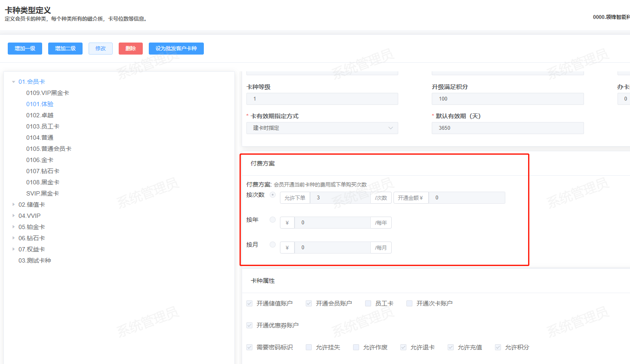Select 0107.钻石卡 tree item
This screenshot has width=630, height=364.
pos(43,171)
